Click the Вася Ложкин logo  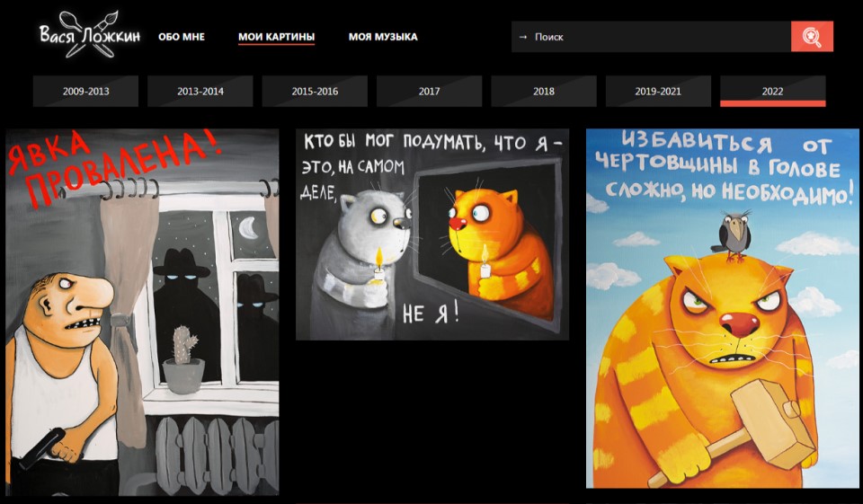point(89,36)
